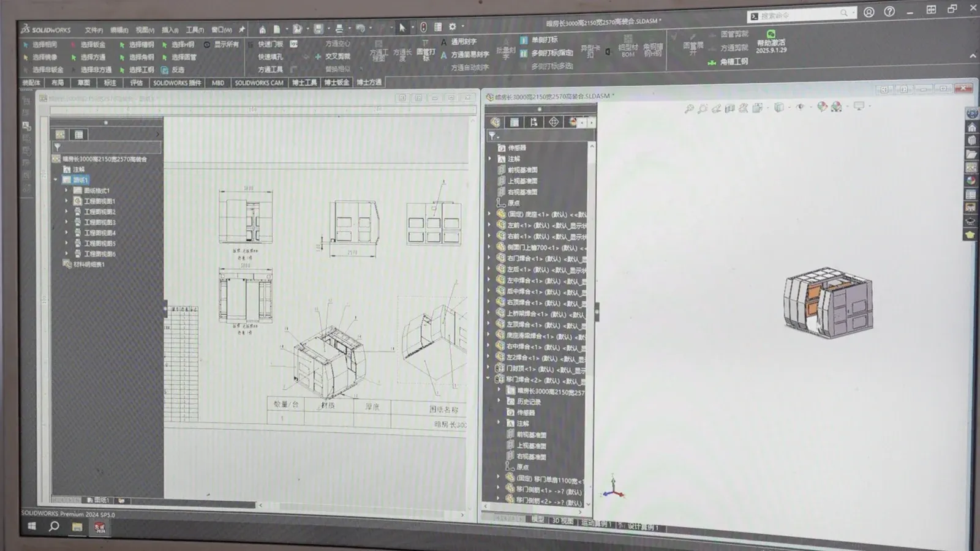Screen dimensions: 980x551
Task: Switch to the 博士钣金 tab
Action: tap(337, 83)
